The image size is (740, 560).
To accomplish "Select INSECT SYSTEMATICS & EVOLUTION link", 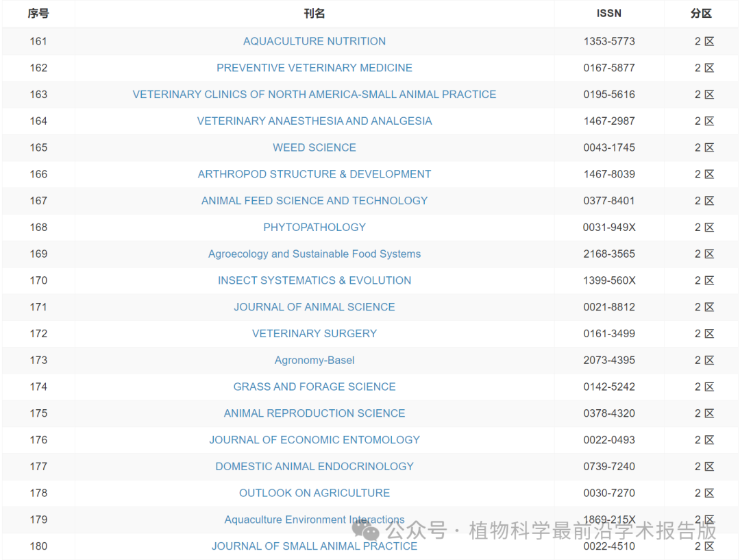I will [x=314, y=280].
